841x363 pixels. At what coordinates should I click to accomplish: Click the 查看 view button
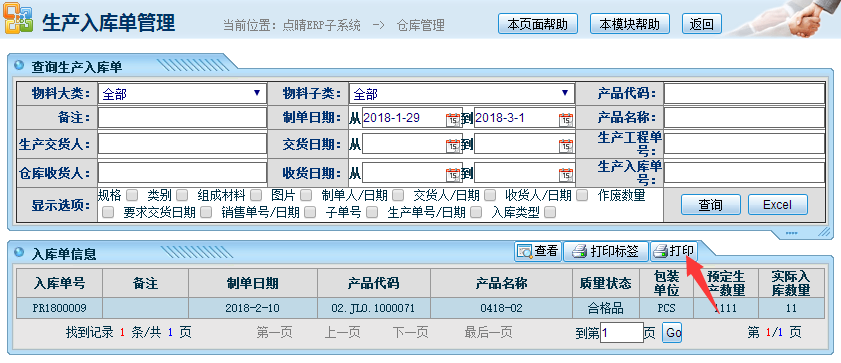(x=538, y=251)
